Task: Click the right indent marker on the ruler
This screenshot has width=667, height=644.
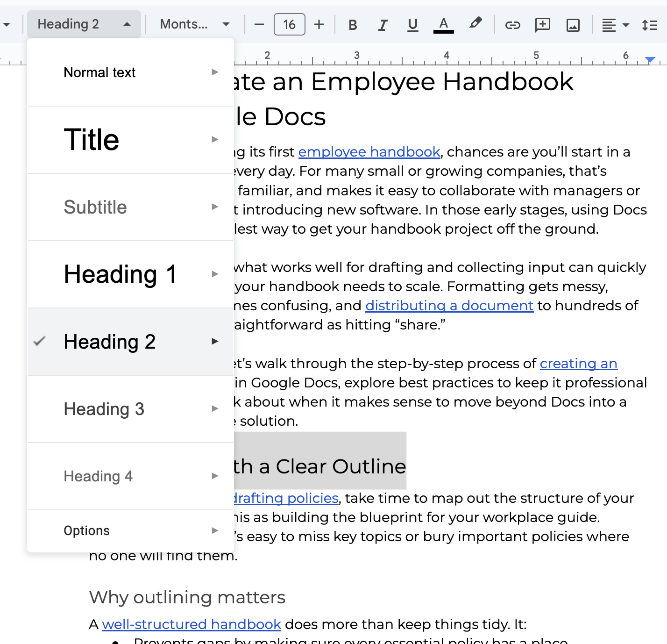Action: [x=650, y=59]
